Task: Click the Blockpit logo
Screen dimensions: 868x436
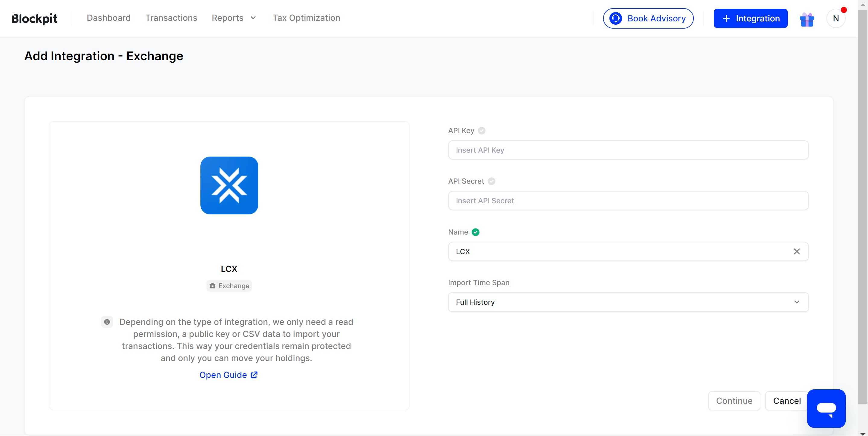Action: [x=34, y=18]
